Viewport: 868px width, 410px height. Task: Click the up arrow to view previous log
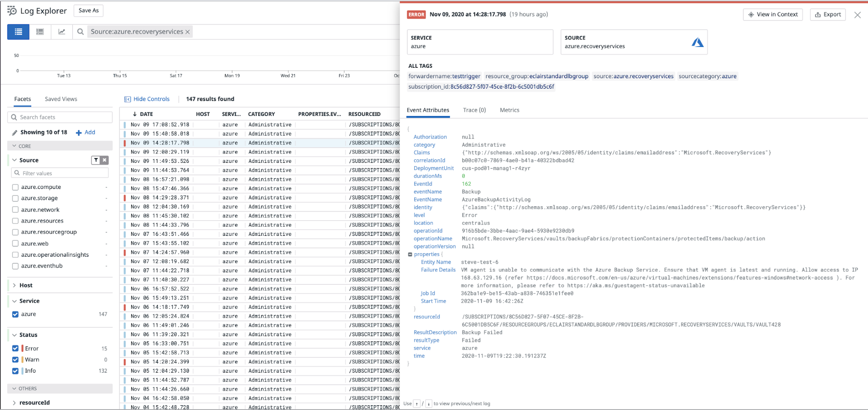[416, 403]
